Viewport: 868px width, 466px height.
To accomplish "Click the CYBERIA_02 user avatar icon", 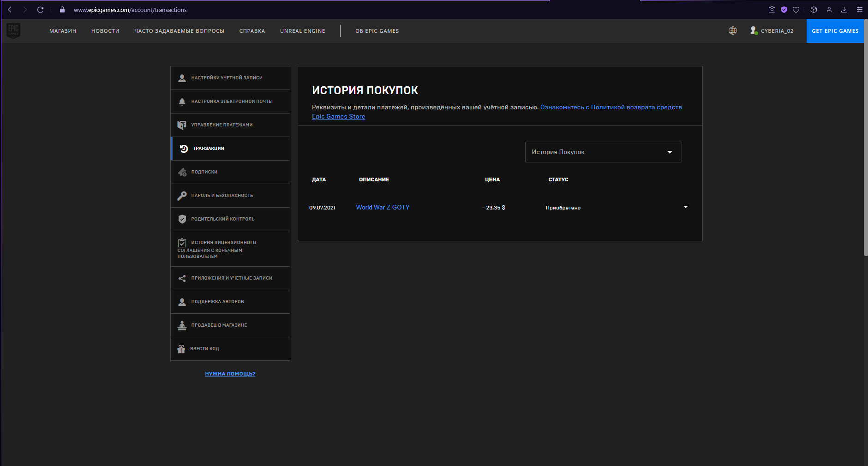I will point(754,31).
